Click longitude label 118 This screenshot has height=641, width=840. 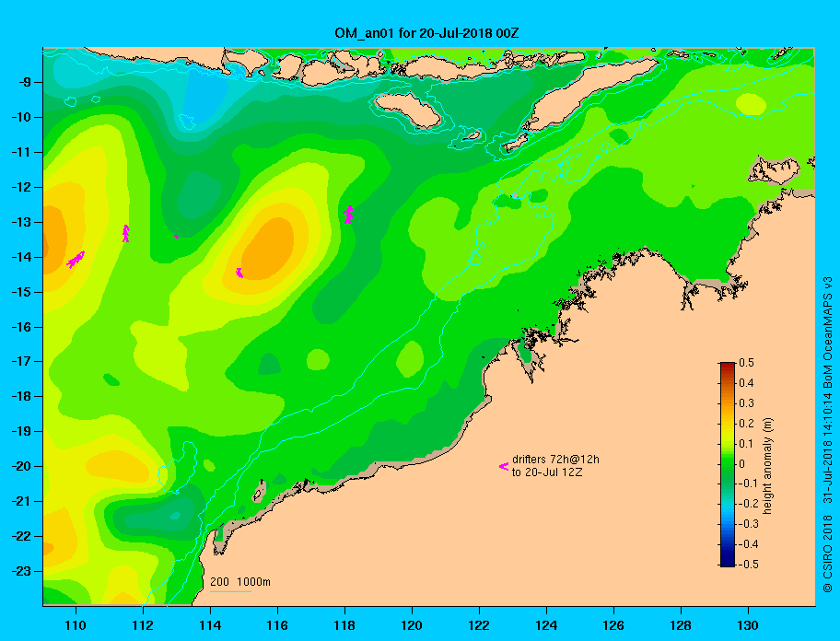pyautogui.click(x=344, y=625)
